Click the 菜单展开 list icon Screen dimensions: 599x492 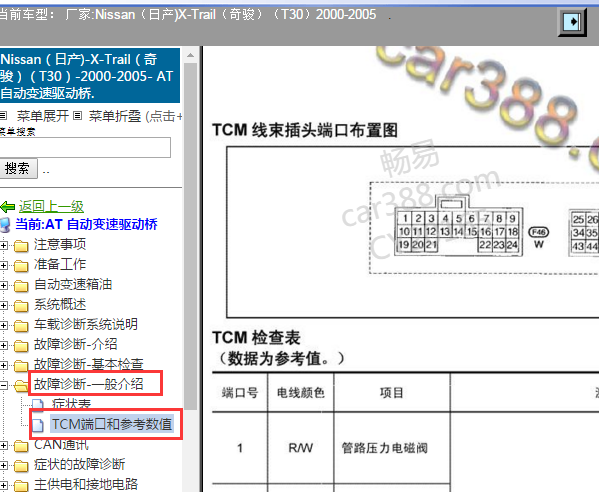[3, 115]
